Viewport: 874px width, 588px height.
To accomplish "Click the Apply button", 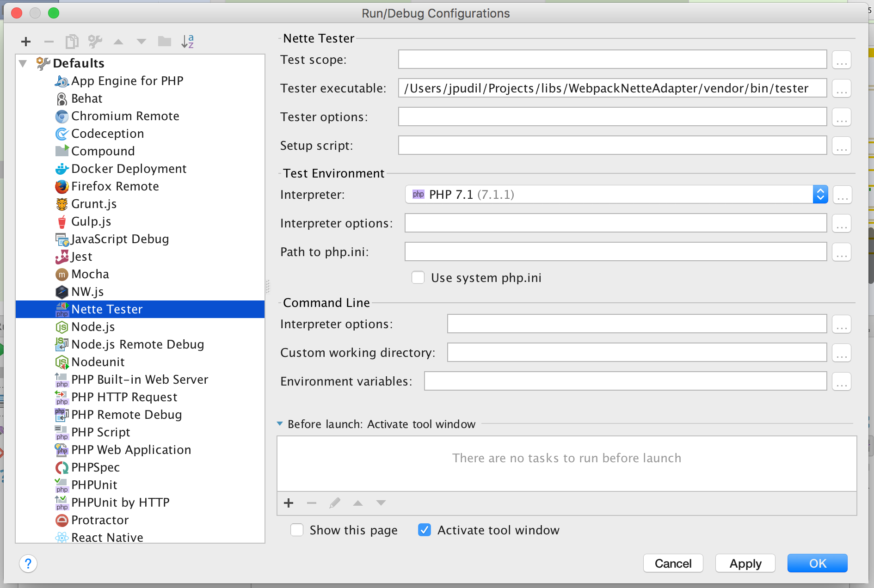I will (745, 563).
